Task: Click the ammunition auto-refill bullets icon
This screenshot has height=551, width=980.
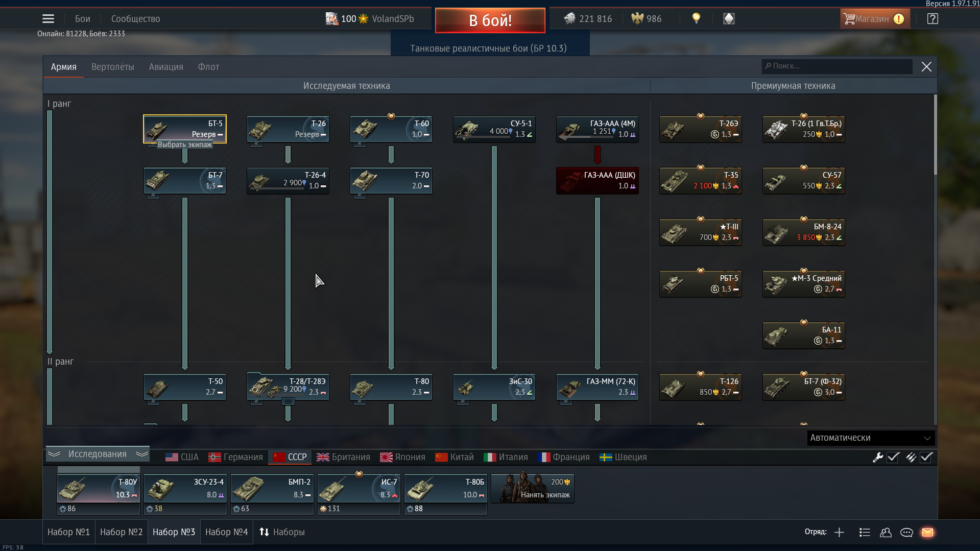Action: pyautogui.click(x=911, y=458)
